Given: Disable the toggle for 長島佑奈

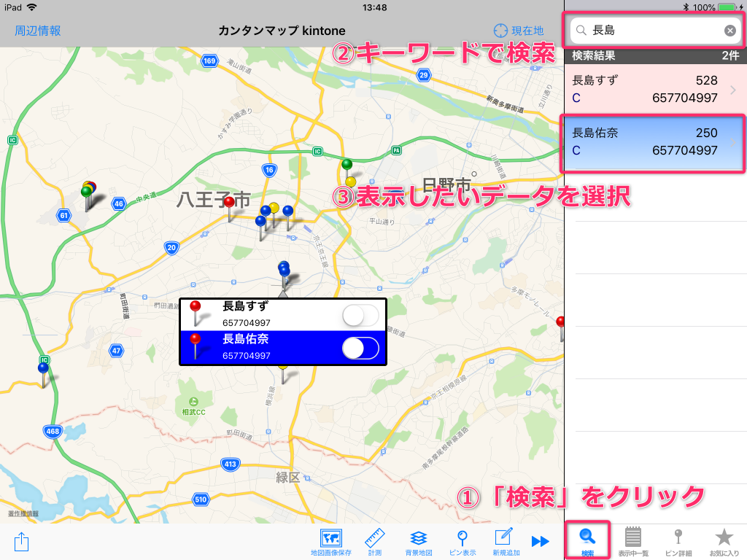Looking at the screenshot, I should (x=362, y=348).
